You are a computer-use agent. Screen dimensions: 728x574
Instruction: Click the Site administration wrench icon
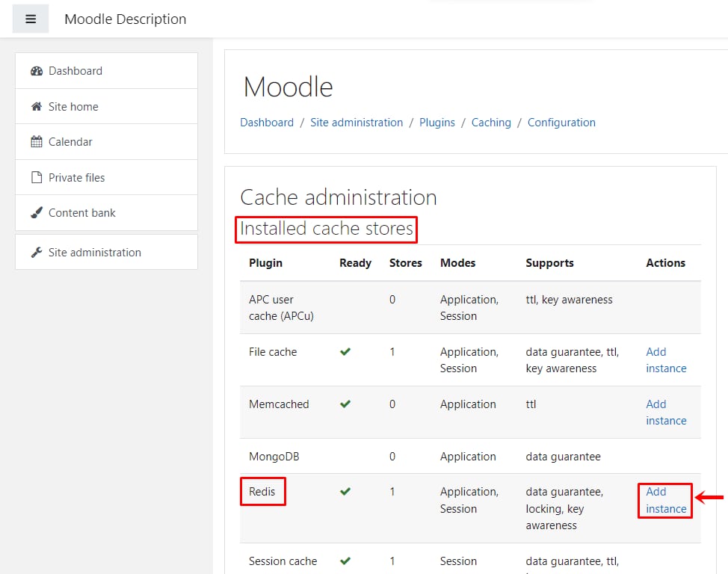coord(37,252)
